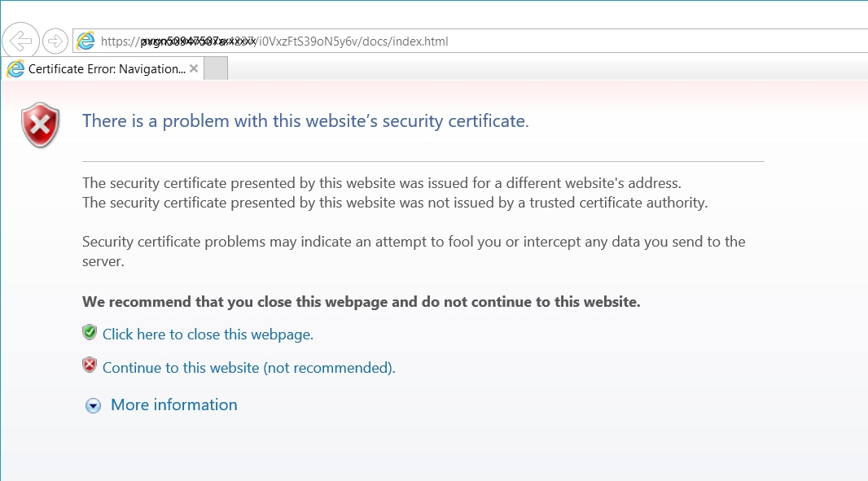This screenshot has height=481, width=868.
Task: Click the Internet Explorer icon in address bar
Action: pos(85,41)
